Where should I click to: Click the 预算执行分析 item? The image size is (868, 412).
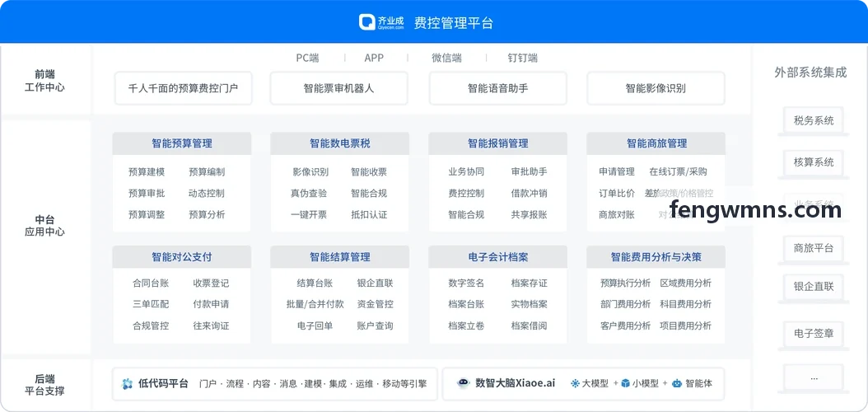pos(626,283)
